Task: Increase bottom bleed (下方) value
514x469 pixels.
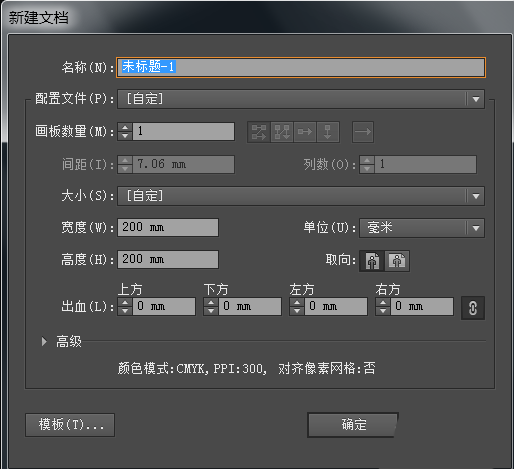Action: point(211,303)
